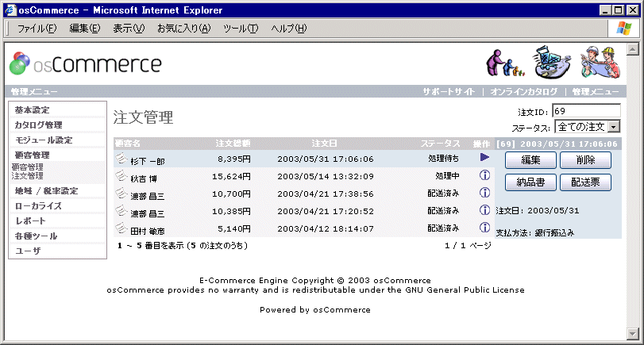The image size is (644, 345).
Task: Click info icon for 田村 敏彦 order
Action: tap(484, 228)
